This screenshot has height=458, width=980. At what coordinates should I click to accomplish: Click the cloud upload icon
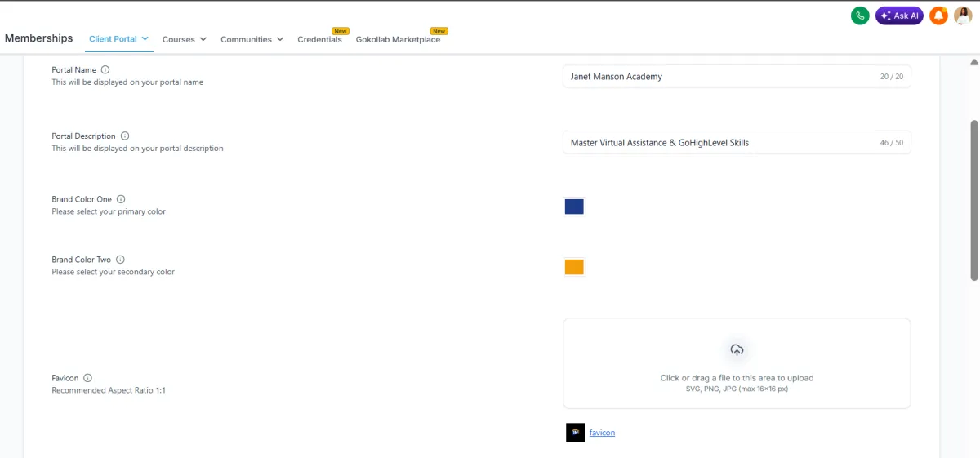[x=737, y=350]
